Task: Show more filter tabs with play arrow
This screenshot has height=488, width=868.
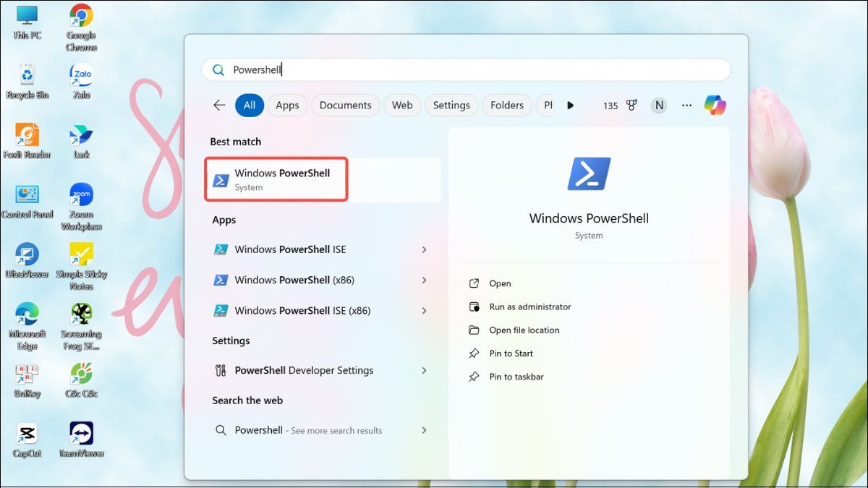Action: pos(570,106)
